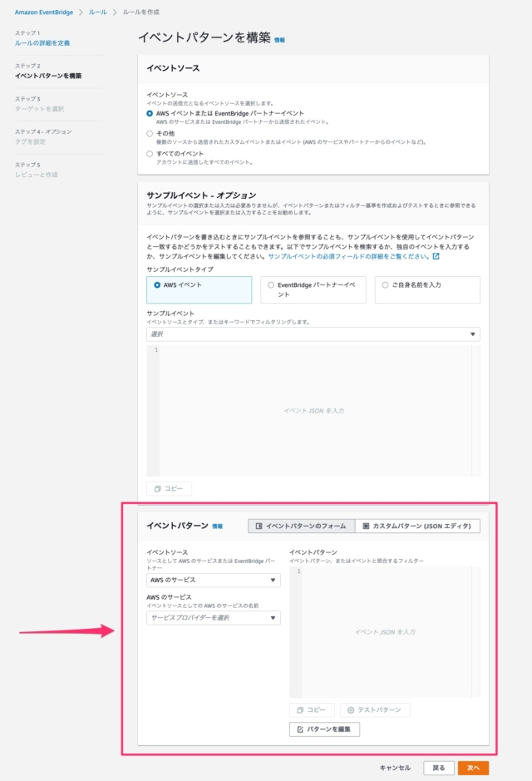
Task: Open the Amazon EventBridge breadcrumb link
Action: click(x=44, y=12)
